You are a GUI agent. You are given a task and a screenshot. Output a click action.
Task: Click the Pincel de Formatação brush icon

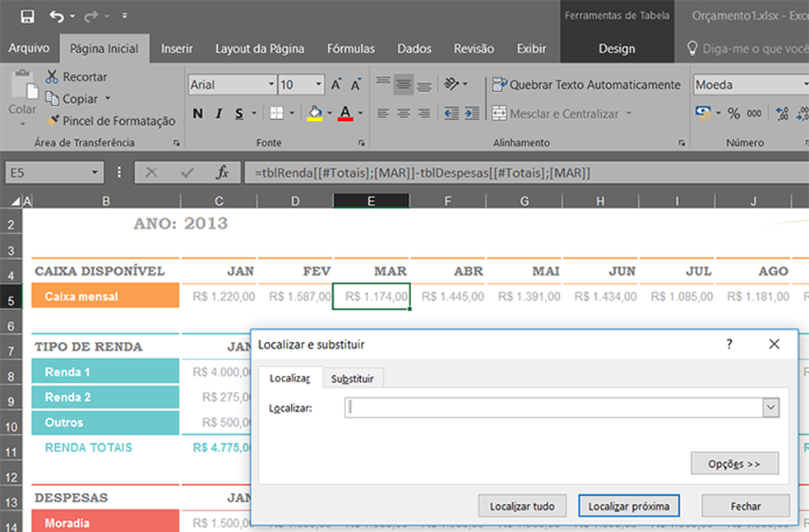(x=53, y=121)
